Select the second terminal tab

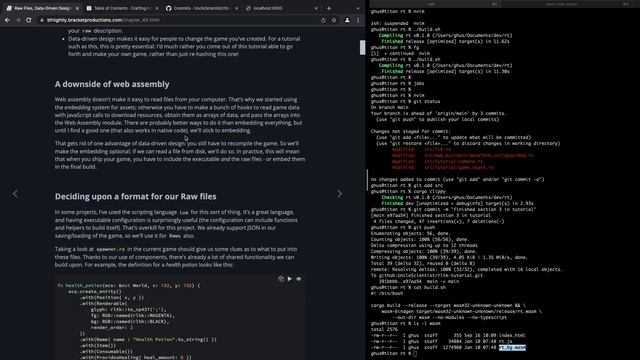(x=568, y=4)
